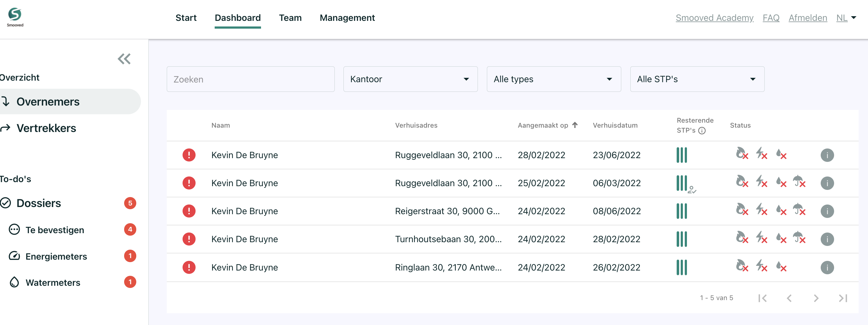Sort by Aangemaakt op arrow
The width and height of the screenshot is (868, 325).
point(575,125)
